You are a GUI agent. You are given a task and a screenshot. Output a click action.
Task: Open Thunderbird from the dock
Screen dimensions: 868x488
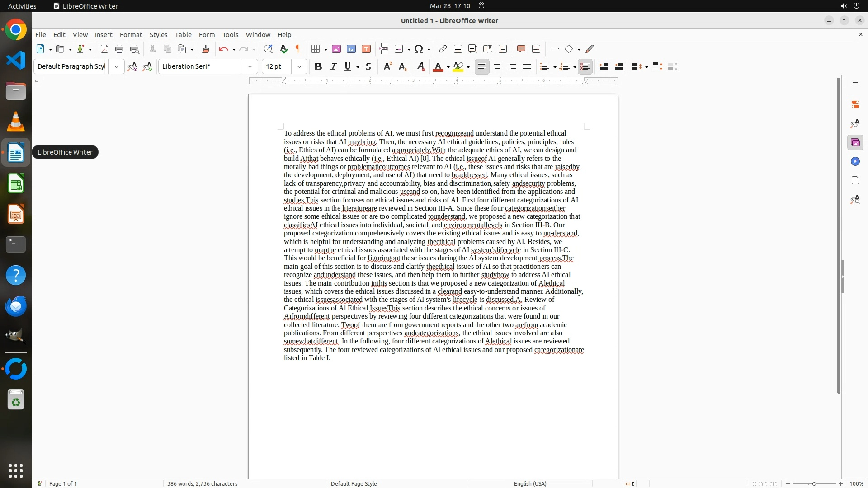tap(16, 306)
